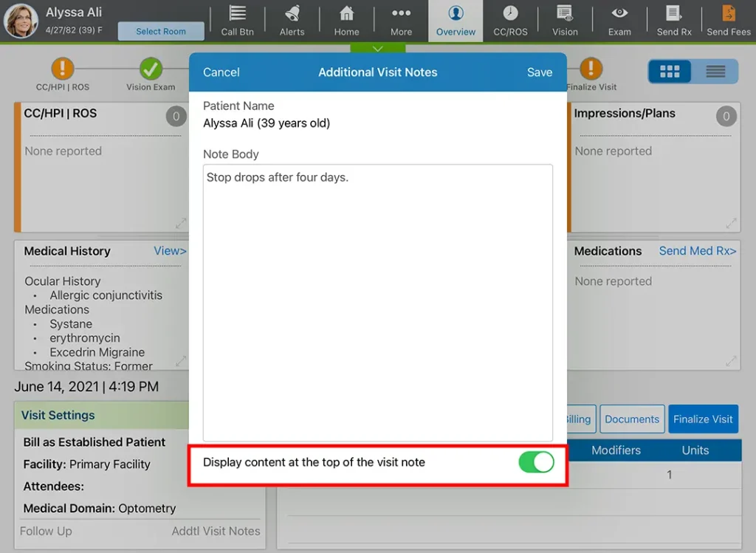This screenshot has width=756, height=553.
Task: Open the Send Rx icon
Action: [x=674, y=21]
